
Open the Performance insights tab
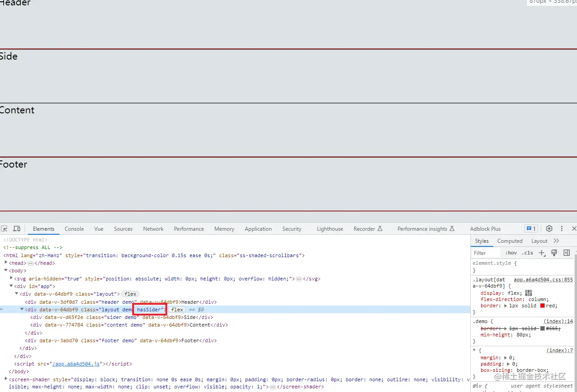click(426, 228)
